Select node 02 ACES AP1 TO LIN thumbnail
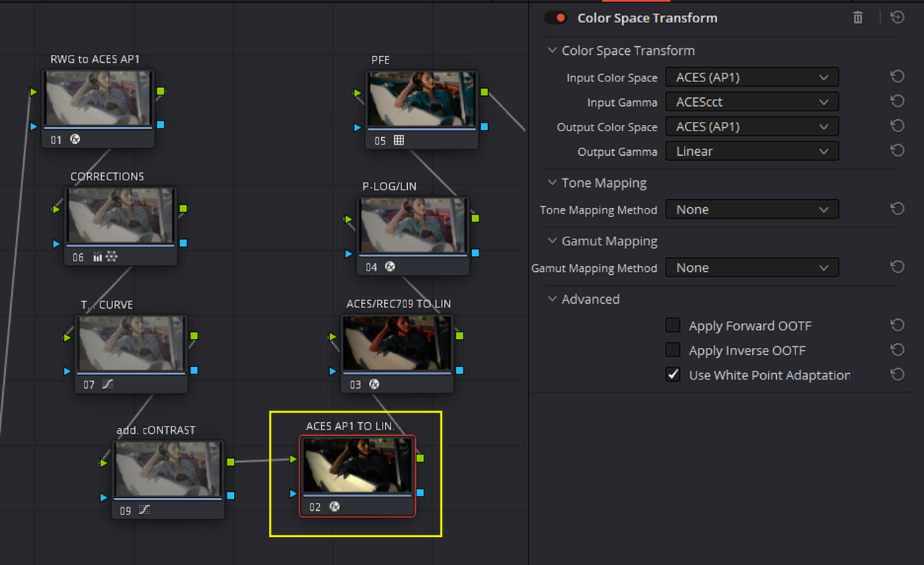The image size is (924, 565). (358, 466)
